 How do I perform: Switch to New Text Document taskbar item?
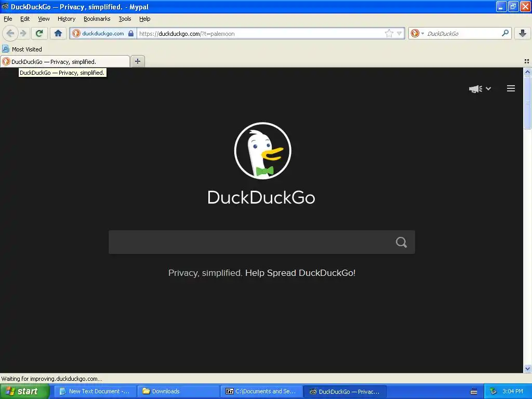(96, 391)
